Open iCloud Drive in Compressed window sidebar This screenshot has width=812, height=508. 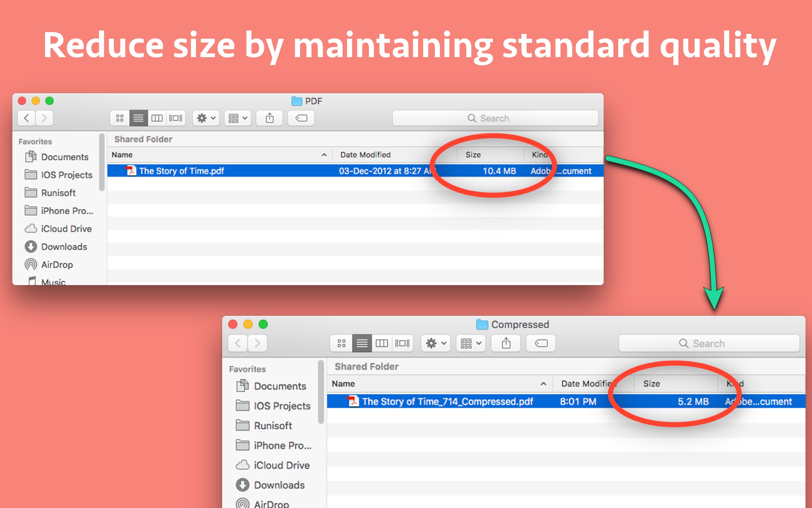281,465
